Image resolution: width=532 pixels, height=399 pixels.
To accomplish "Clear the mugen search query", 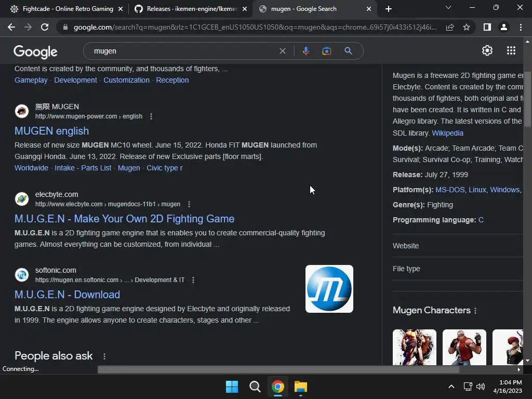I will click(282, 51).
